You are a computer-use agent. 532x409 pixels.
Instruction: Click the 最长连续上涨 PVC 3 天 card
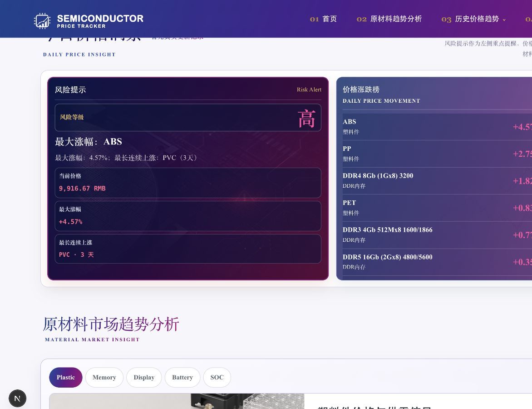click(188, 249)
